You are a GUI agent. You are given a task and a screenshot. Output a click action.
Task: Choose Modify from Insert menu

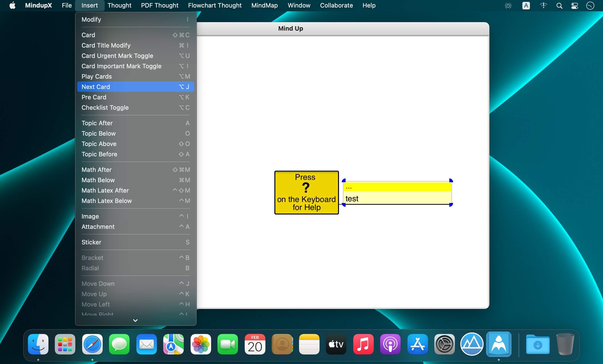click(x=136, y=20)
